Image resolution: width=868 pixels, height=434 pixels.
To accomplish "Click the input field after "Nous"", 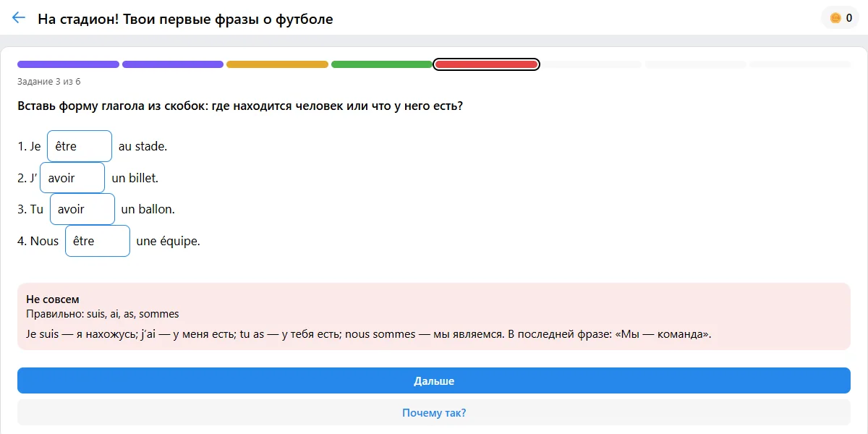I will tap(98, 241).
